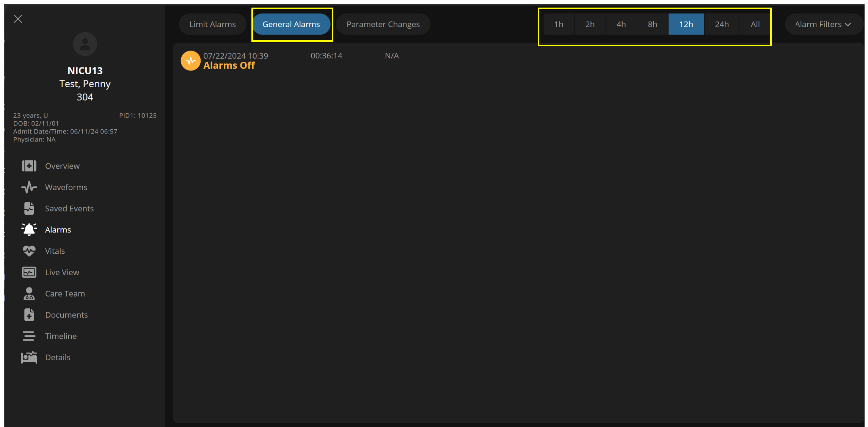The height and width of the screenshot is (427, 868).
Task: Click the Alarms bell icon
Action: click(29, 229)
